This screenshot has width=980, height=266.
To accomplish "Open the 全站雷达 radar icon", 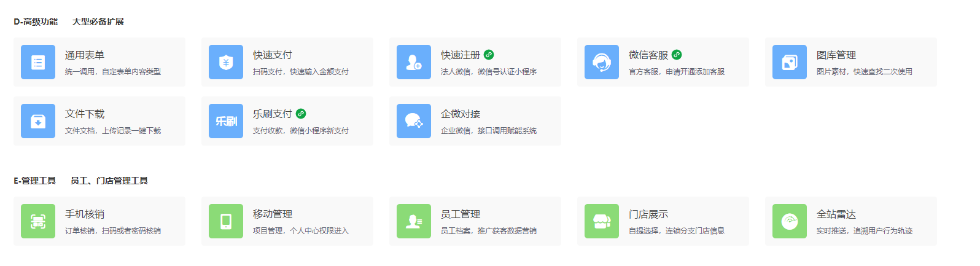I will pos(790,221).
